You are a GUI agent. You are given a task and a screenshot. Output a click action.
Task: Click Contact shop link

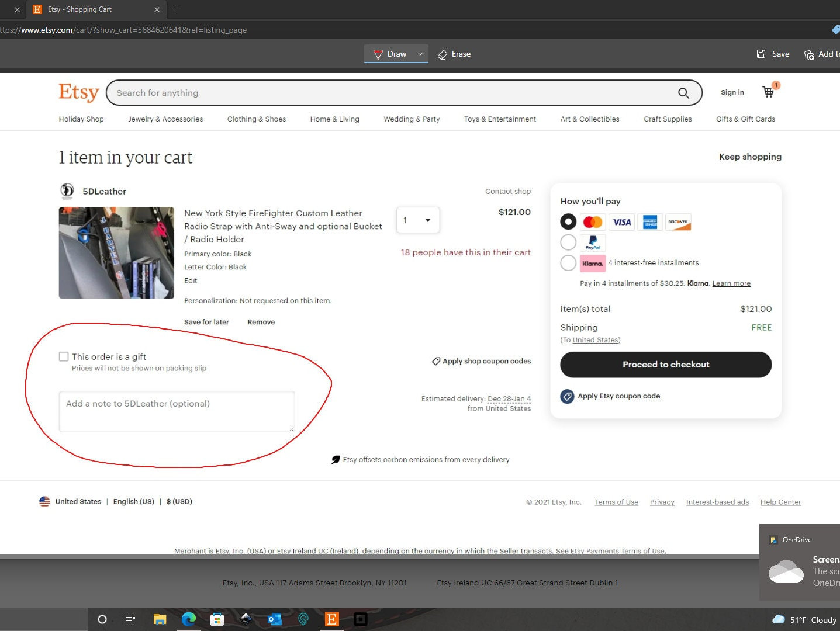pyautogui.click(x=508, y=192)
